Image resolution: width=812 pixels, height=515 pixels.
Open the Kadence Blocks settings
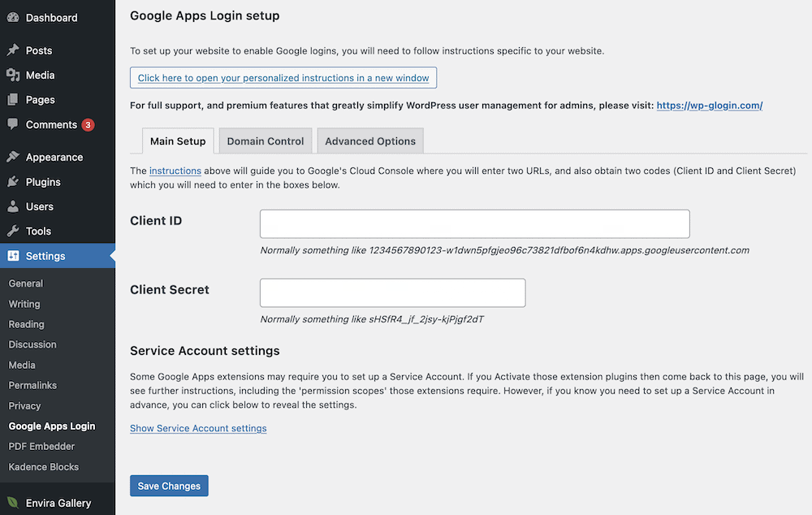pos(44,467)
